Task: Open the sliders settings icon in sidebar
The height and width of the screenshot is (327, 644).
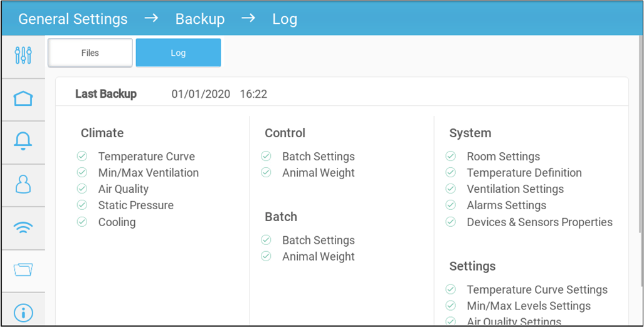Action: (23, 55)
